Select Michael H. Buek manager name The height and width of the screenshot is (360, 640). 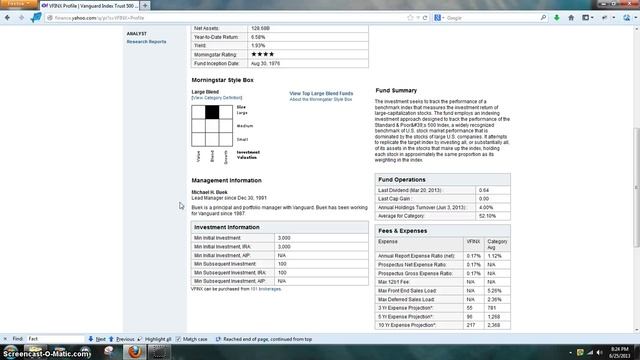(x=209, y=192)
